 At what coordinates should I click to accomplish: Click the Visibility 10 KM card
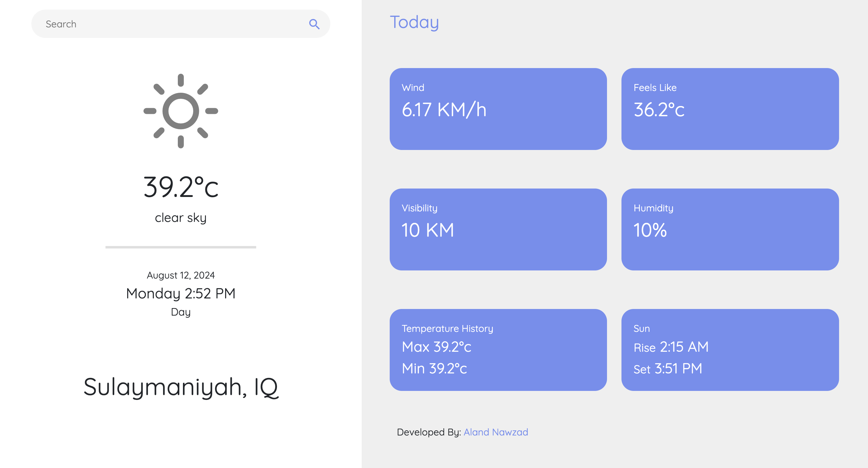(x=498, y=229)
